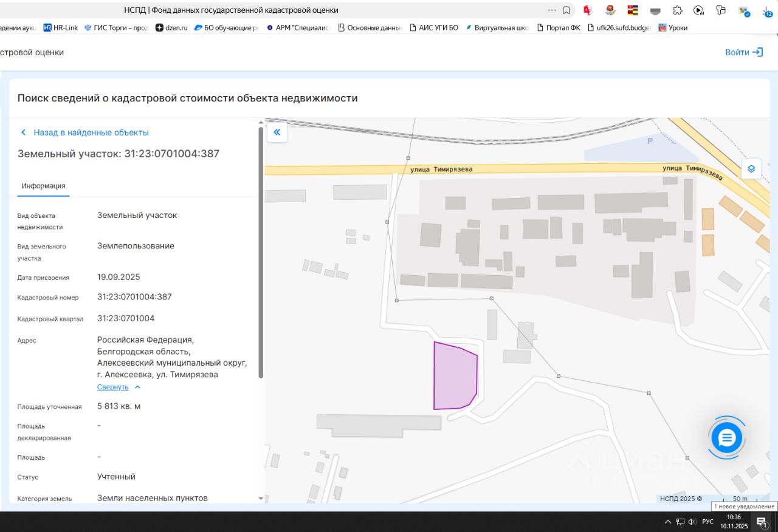Click the date value 19.09.2025
Screen dimensions: 778x532
coord(119,277)
